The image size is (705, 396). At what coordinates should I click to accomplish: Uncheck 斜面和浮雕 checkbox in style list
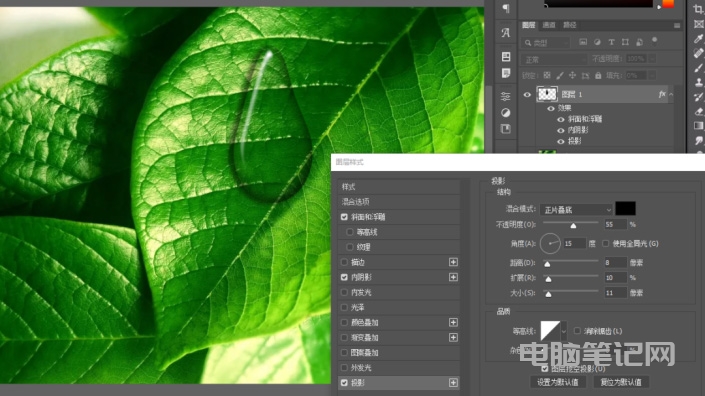pos(344,217)
